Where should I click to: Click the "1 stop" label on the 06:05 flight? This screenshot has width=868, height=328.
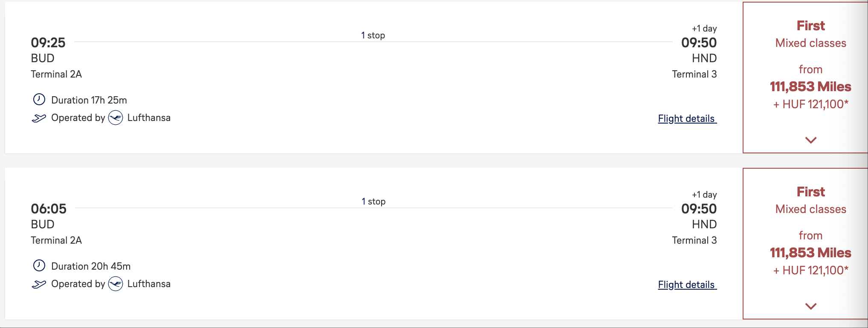[x=373, y=201]
